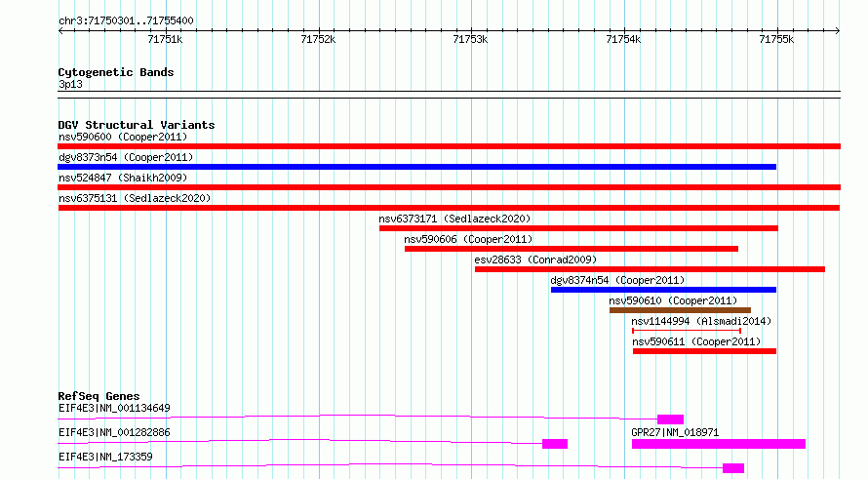Image resolution: width=868 pixels, height=479 pixels.
Task: Click the ruler's left arrowhead
Action: click(x=60, y=31)
